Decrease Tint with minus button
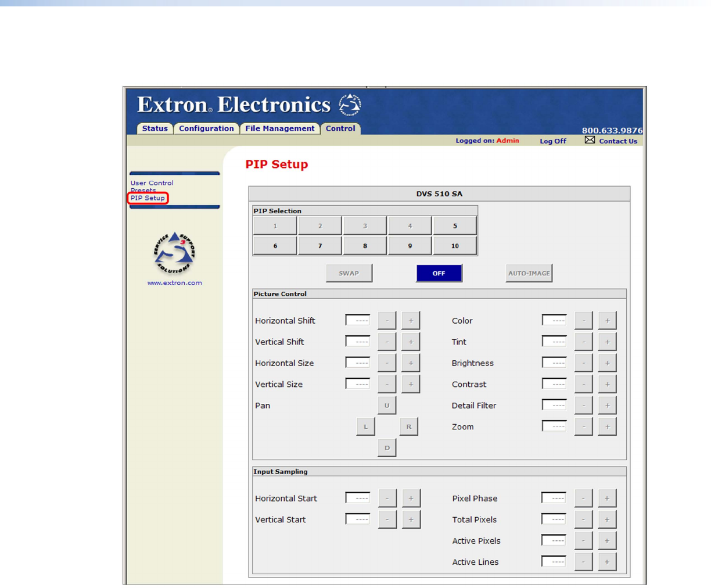 pos(584,342)
